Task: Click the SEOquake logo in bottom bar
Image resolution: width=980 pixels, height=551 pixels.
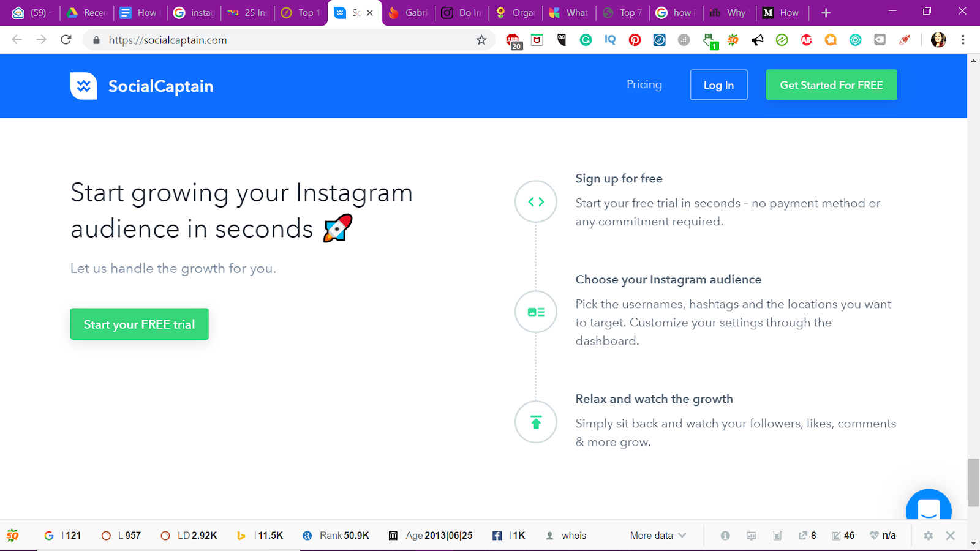Action: pyautogui.click(x=12, y=536)
